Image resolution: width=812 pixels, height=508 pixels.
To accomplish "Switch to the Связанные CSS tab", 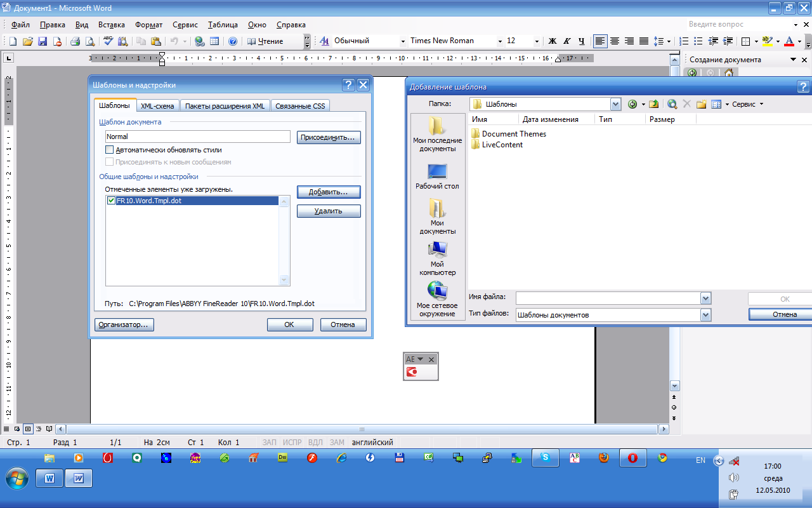I will 300,106.
